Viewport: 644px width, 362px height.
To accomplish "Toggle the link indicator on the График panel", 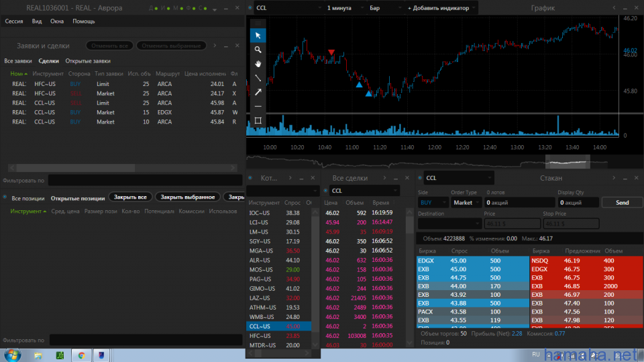I will pyautogui.click(x=250, y=8).
